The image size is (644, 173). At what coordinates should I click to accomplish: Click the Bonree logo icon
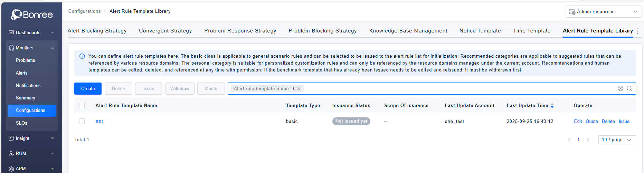17,14
